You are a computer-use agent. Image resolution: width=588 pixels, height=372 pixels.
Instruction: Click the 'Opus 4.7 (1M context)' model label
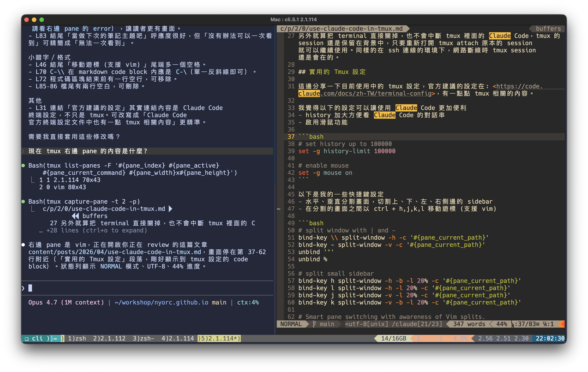tap(66, 302)
